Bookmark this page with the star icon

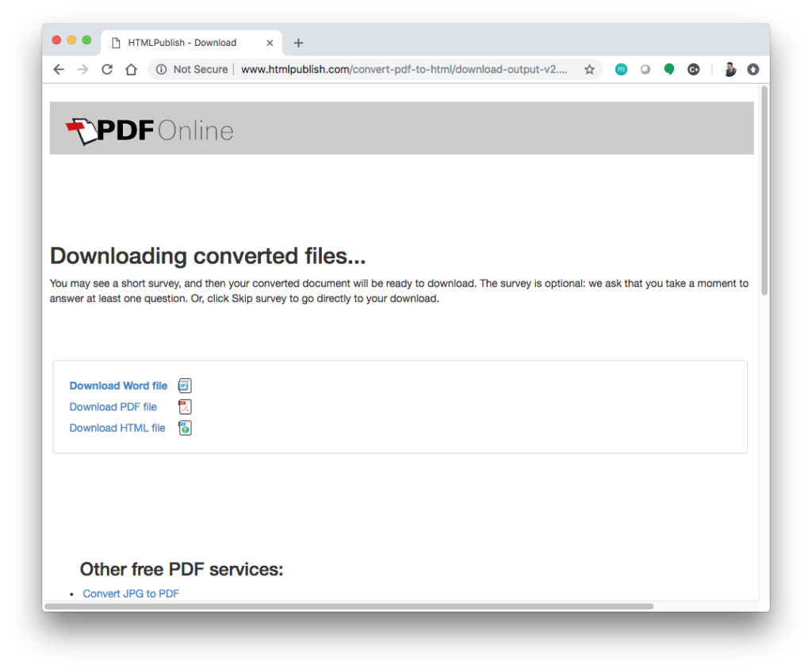(589, 70)
